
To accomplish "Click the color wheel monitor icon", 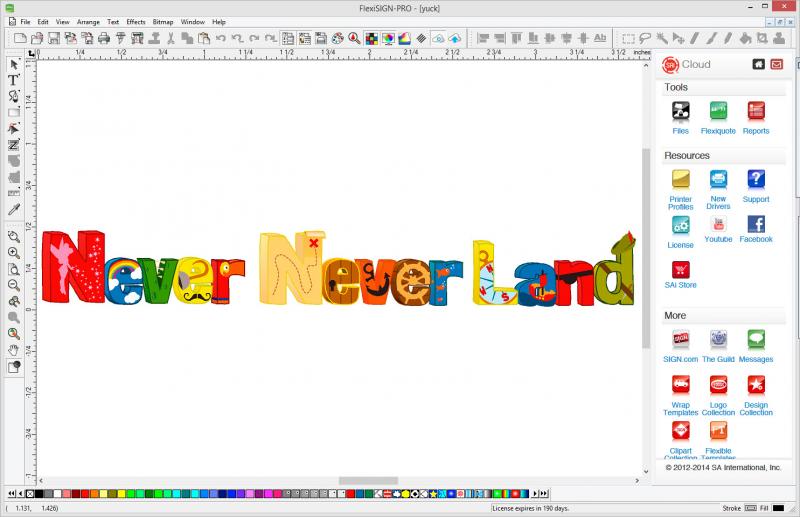I will pos(388,38).
